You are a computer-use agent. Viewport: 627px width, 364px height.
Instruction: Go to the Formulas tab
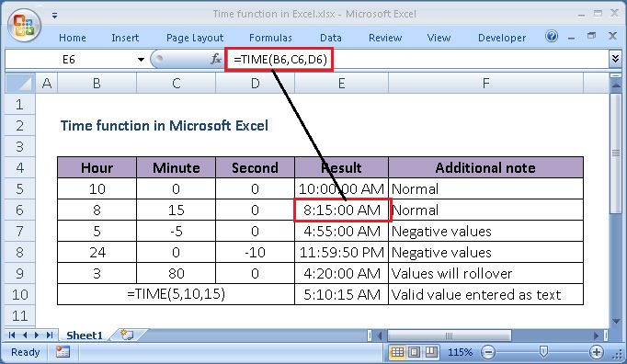tap(270, 38)
